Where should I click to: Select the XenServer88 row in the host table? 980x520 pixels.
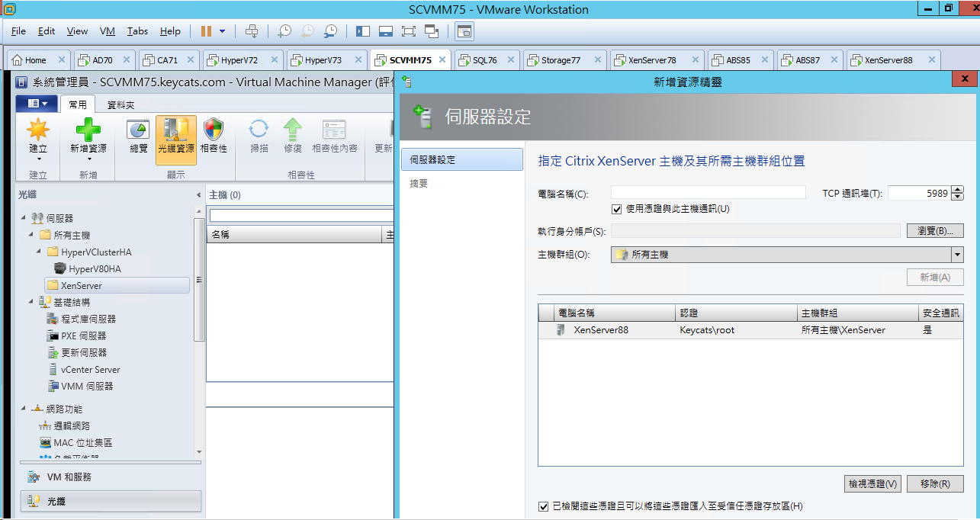tap(750, 330)
